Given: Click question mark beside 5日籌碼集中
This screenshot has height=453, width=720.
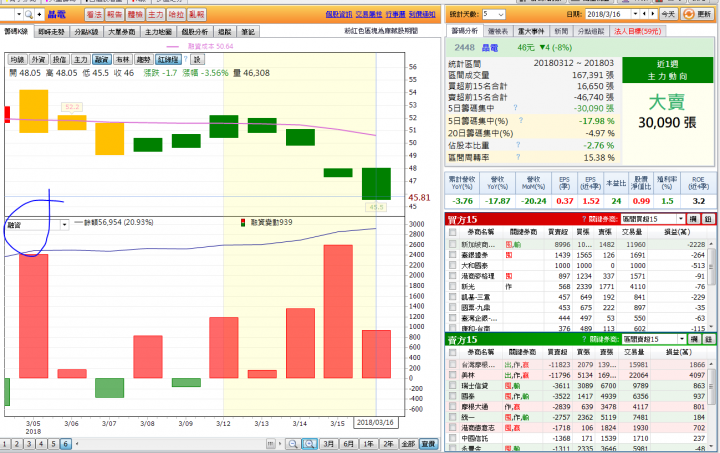Looking at the screenshot, I should [515, 108].
